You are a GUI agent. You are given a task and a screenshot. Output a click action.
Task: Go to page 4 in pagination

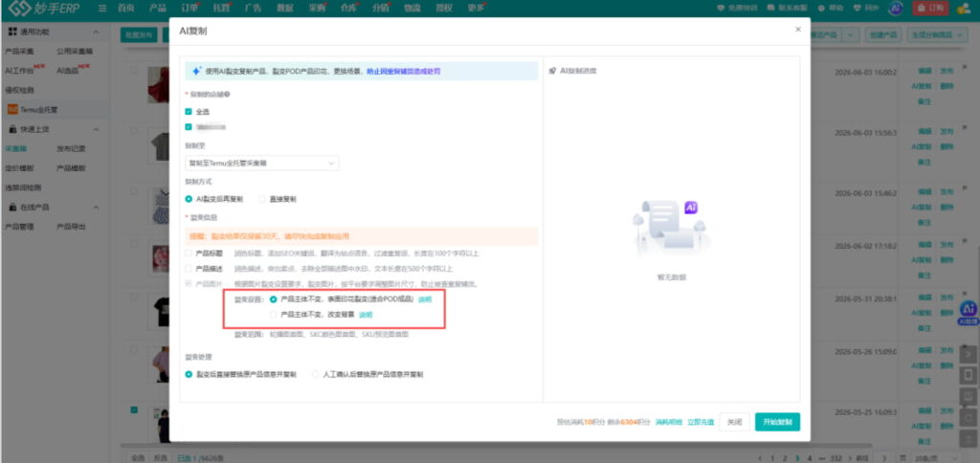tap(811, 457)
